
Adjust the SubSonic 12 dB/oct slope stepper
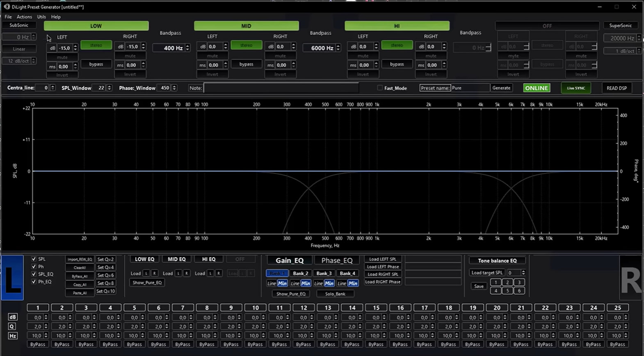coord(34,61)
